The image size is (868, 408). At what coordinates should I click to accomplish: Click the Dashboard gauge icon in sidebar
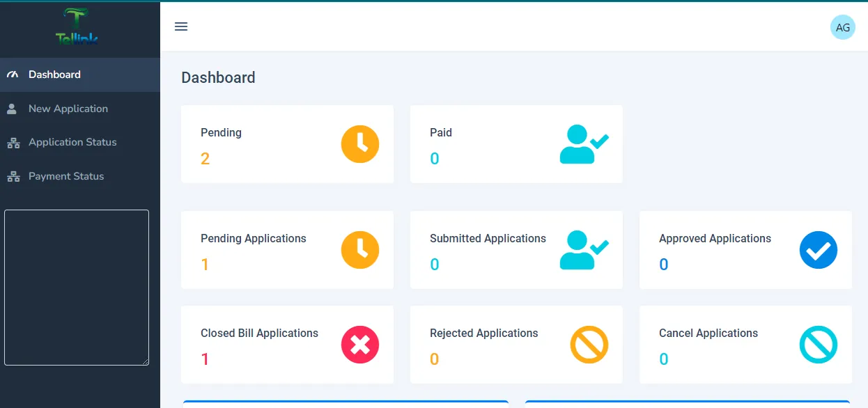[13, 74]
